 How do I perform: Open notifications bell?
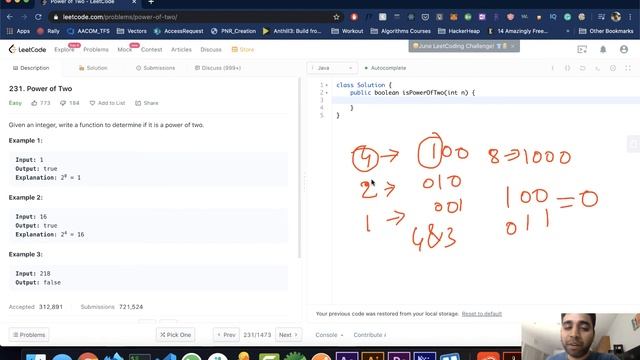tap(603, 49)
